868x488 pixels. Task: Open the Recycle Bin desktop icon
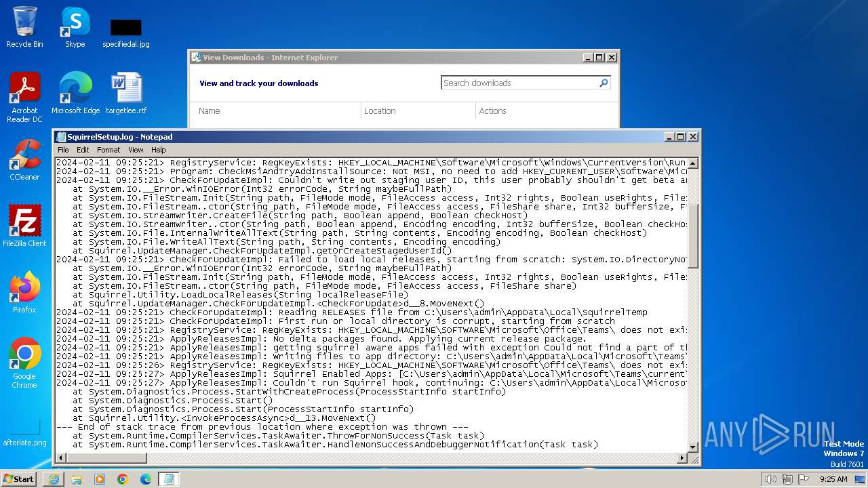coord(24,27)
